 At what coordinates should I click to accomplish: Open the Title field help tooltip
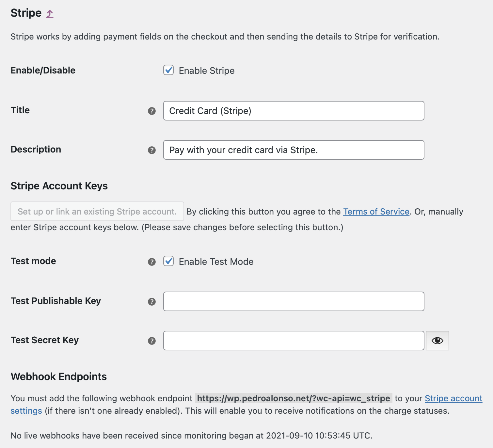151,111
